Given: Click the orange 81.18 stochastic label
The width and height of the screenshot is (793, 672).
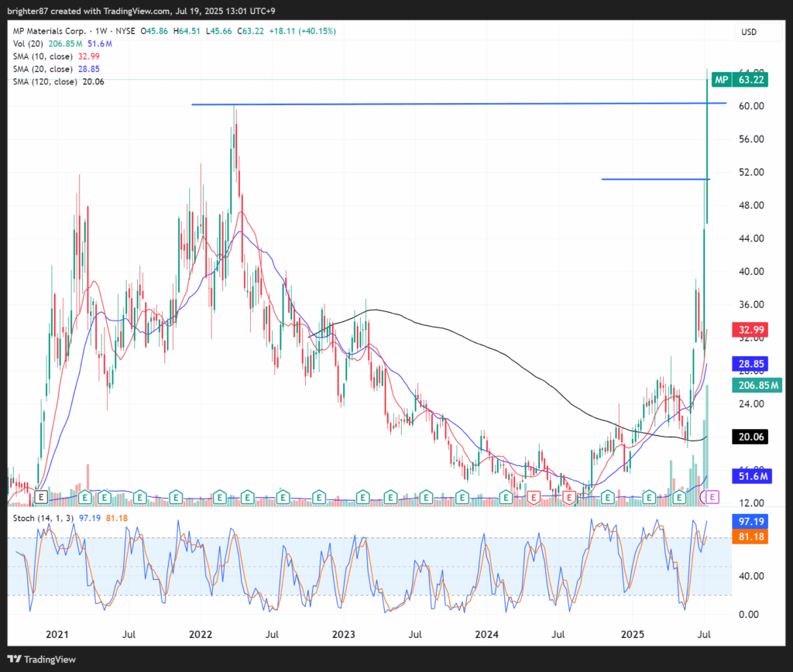Looking at the screenshot, I should point(750,536).
